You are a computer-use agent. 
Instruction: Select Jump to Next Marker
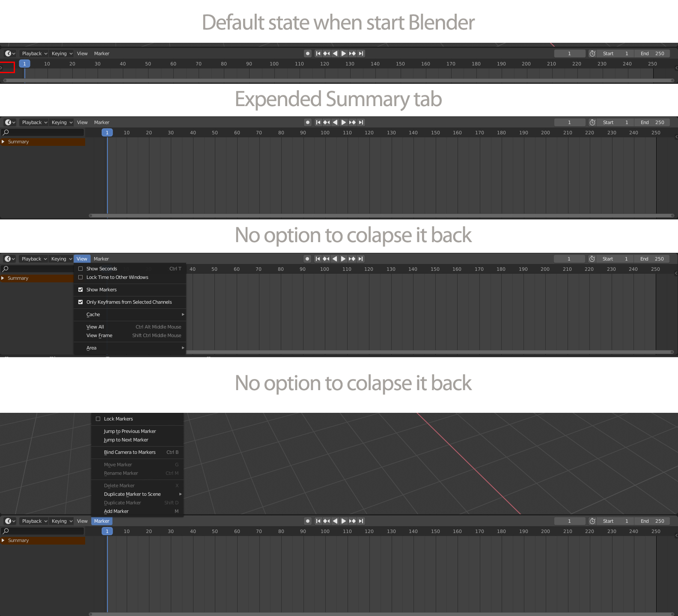click(137, 440)
